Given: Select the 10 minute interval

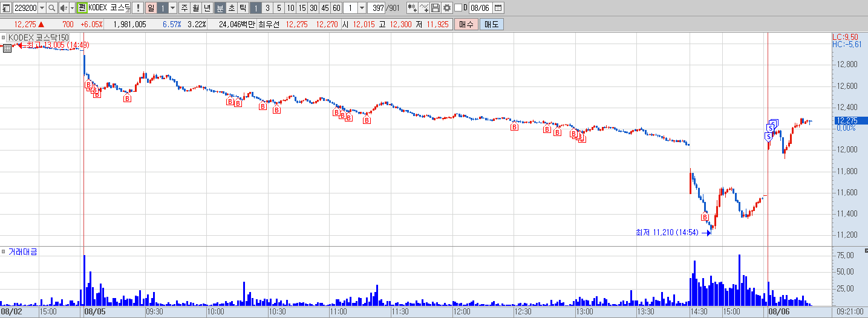Looking at the screenshot, I should 290,8.
